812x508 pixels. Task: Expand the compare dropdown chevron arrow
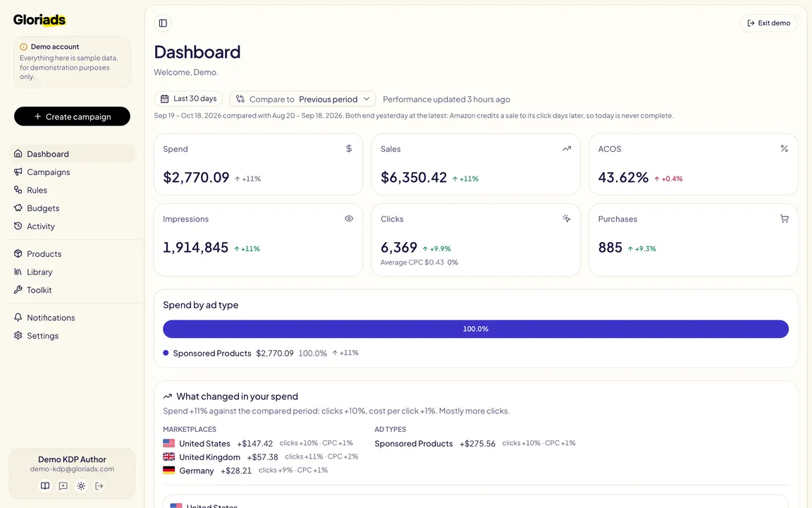pos(367,99)
